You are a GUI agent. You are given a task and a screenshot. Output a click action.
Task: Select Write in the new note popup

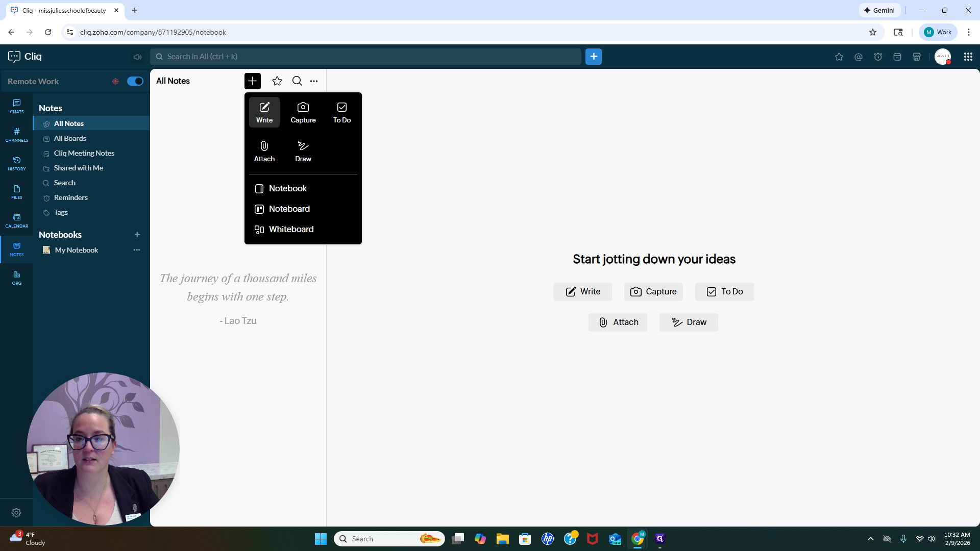(264, 112)
